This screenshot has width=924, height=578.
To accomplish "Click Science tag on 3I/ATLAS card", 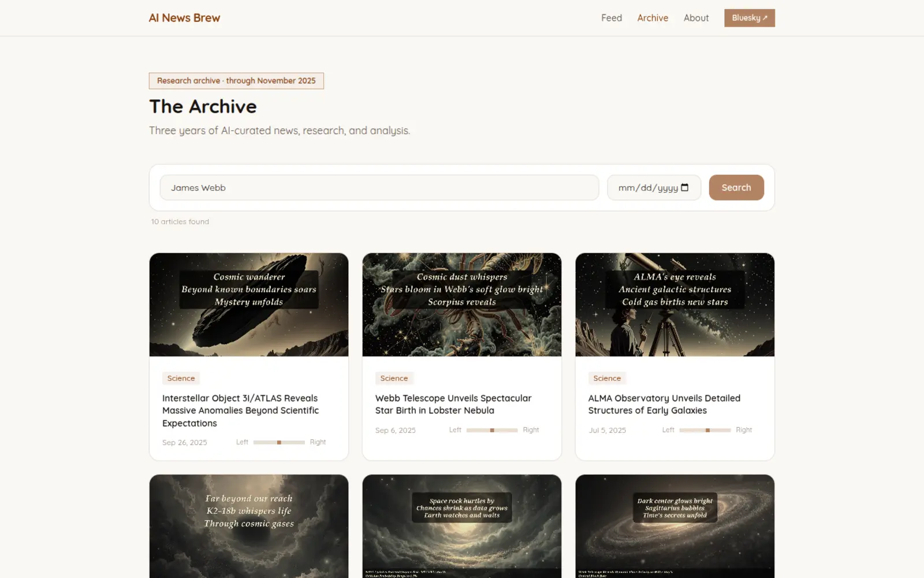I will 181,378.
